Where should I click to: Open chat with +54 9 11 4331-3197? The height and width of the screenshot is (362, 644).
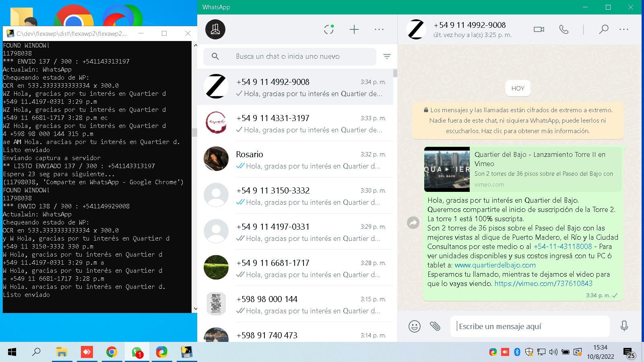point(295,123)
